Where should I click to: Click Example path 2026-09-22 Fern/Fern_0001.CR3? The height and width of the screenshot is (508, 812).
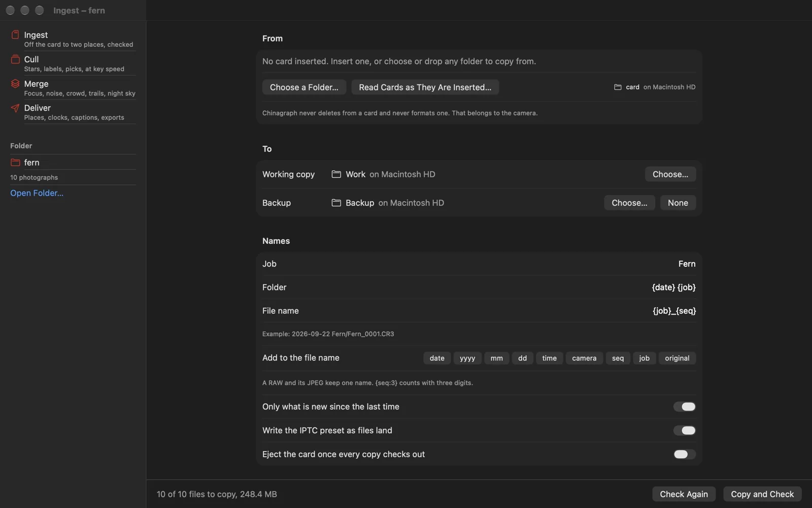tap(343, 334)
